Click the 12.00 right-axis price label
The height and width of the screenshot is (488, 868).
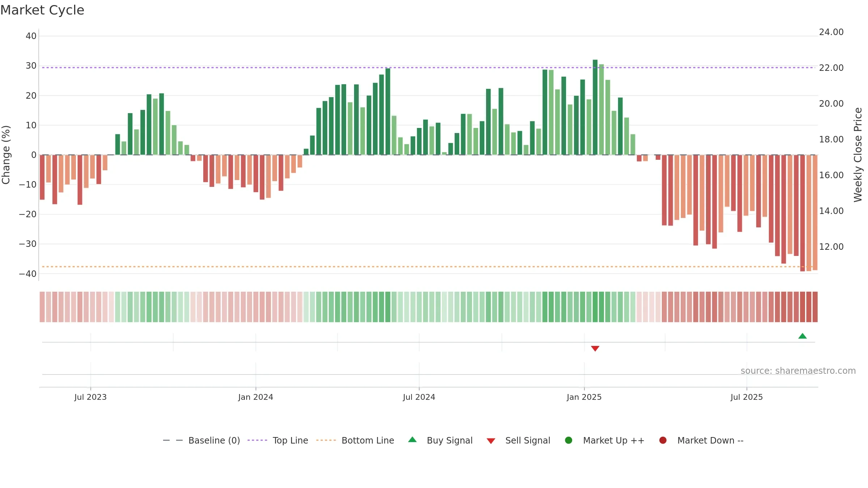[x=831, y=247]
